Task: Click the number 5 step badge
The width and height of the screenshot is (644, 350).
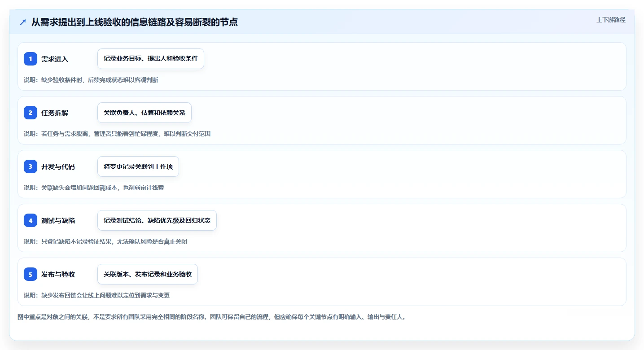Action: tap(31, 274)
